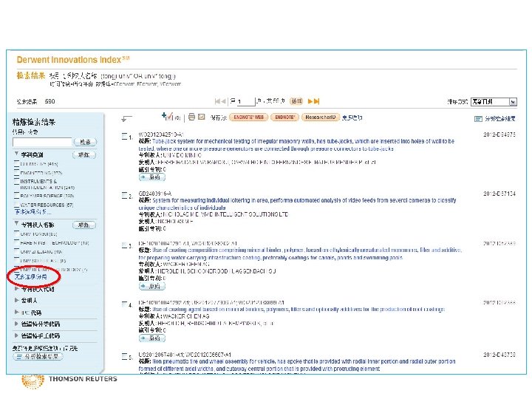Click accession number 2012-D57134
This screenshot has width=532, height=399.
[x=499, y=194]
